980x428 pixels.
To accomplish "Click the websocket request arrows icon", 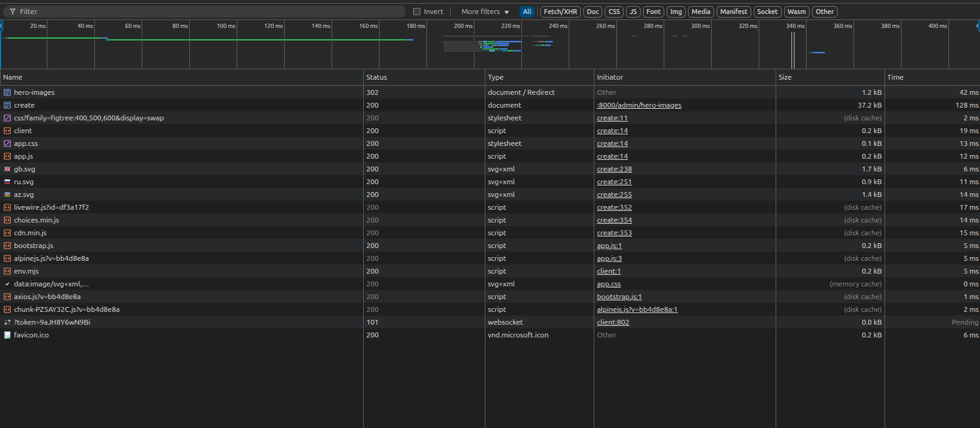I will (7, 322).
